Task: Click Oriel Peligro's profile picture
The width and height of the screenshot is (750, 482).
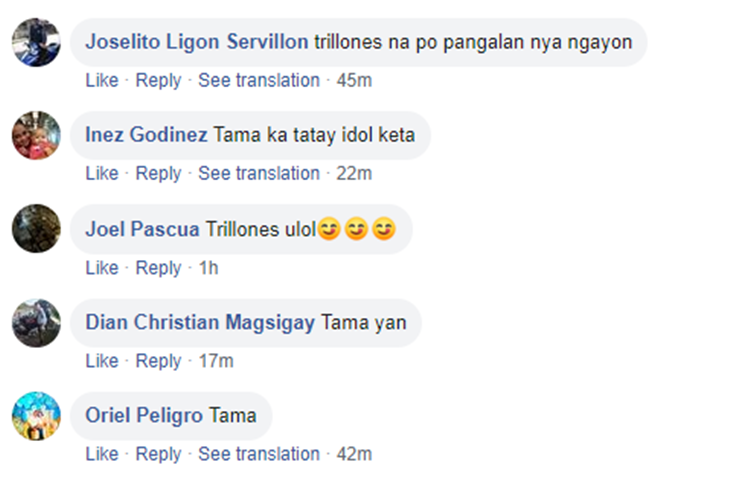Action: coord(36,416)
